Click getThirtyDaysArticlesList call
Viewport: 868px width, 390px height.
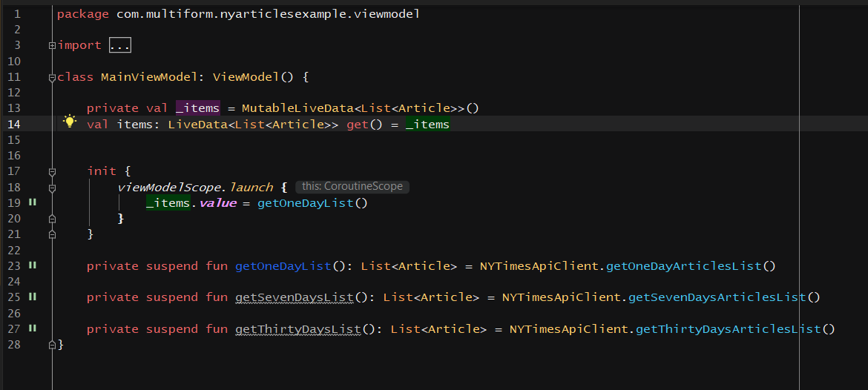tap(728, 329)
